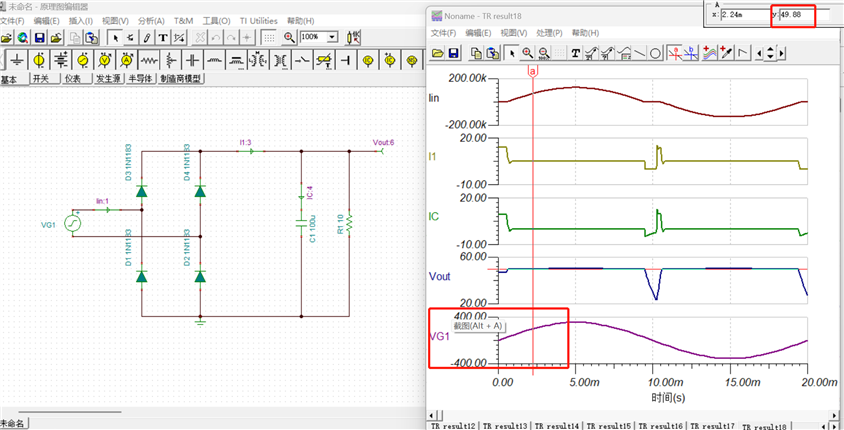The image size is (844, 430).
Task: Switch to the 发生源 component tab
Action: click(107, 79)
